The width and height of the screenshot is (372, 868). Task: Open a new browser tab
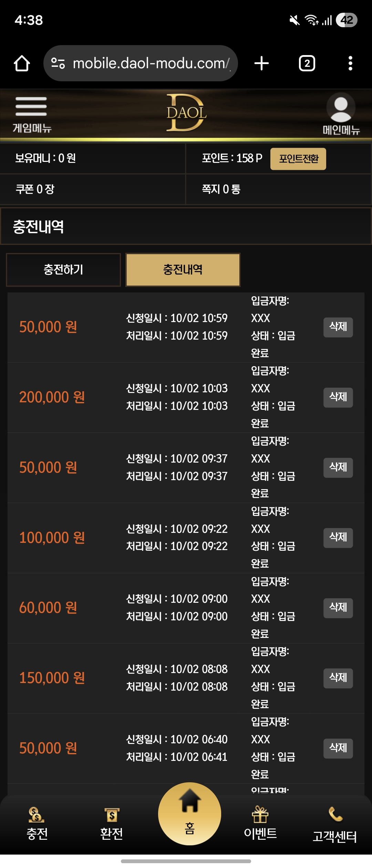[261, 63]
